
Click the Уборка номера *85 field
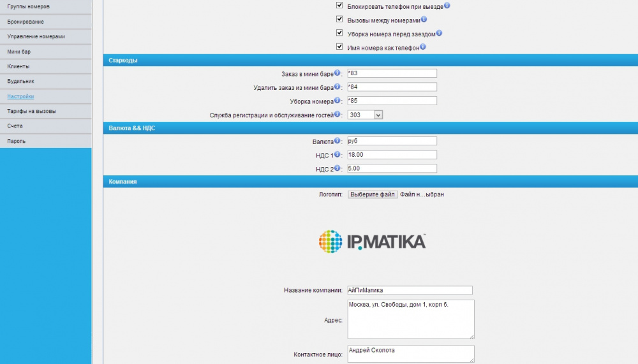pyautogui.click(x=392, y=101)
